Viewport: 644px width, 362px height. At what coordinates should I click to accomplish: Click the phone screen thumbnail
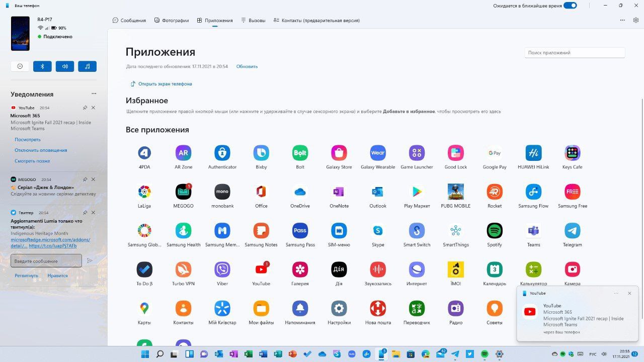click(x=20, y=33)
